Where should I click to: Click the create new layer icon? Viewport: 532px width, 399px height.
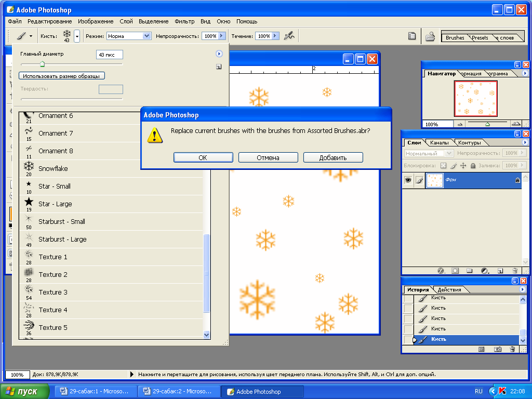pos(500,271)
